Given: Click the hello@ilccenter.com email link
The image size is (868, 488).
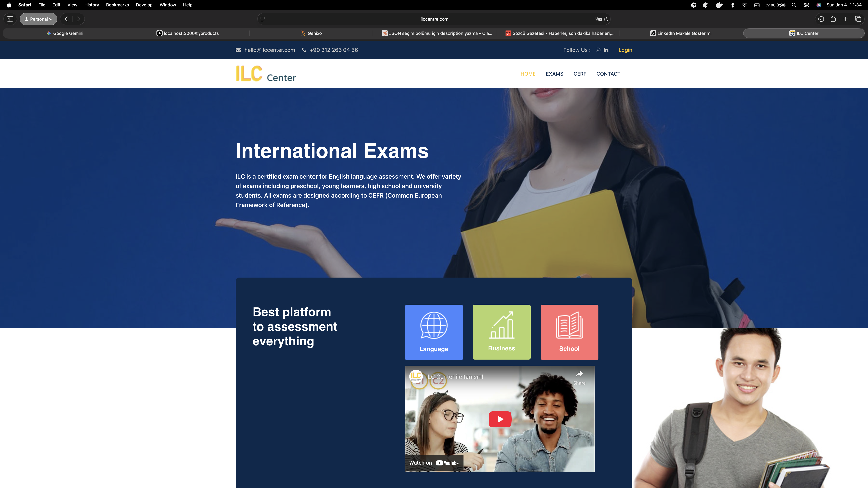Looking at the screenshot, I should [x=270, y=50].
